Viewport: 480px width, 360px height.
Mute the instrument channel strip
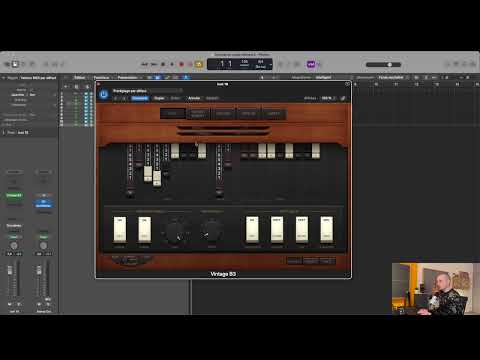click(9, 304)
